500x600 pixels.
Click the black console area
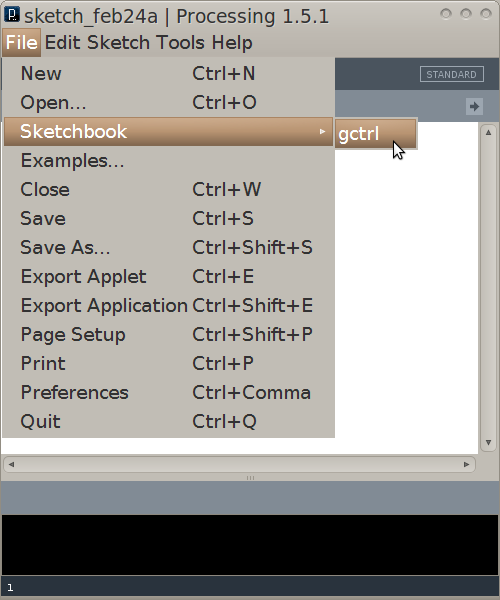click(x=250, y=545)
